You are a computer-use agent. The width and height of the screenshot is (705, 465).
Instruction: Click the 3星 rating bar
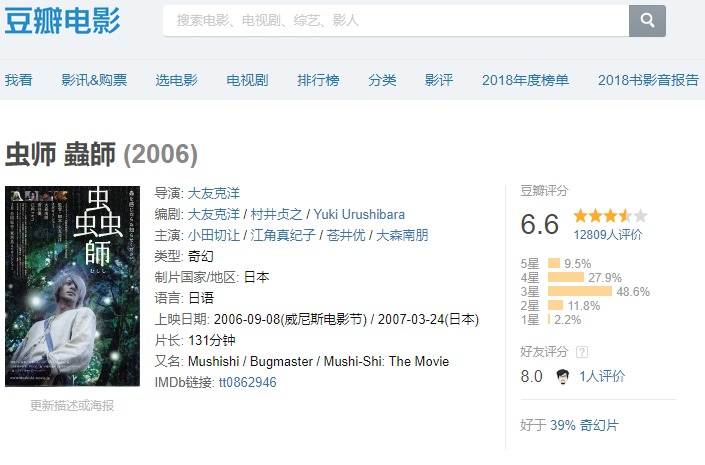tap(580, 291)
